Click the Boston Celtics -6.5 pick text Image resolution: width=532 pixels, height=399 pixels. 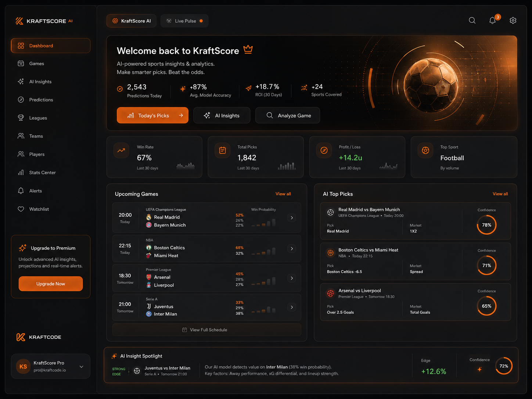point(344,272)
